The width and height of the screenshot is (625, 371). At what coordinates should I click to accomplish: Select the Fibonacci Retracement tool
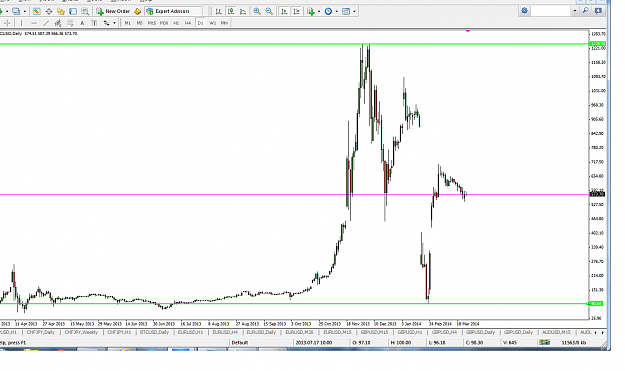(x=70, y=23)
